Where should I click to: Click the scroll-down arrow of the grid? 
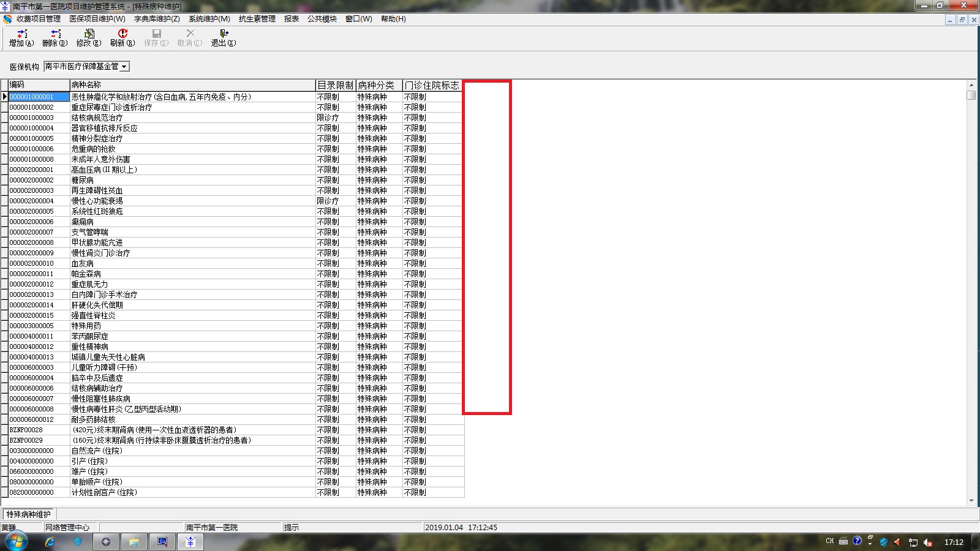971,501
